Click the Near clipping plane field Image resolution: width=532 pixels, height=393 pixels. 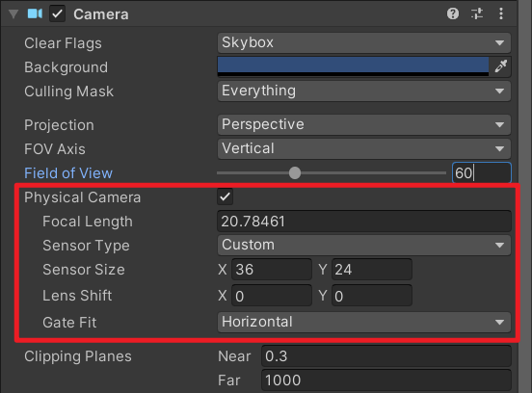[x=386, y=355]
